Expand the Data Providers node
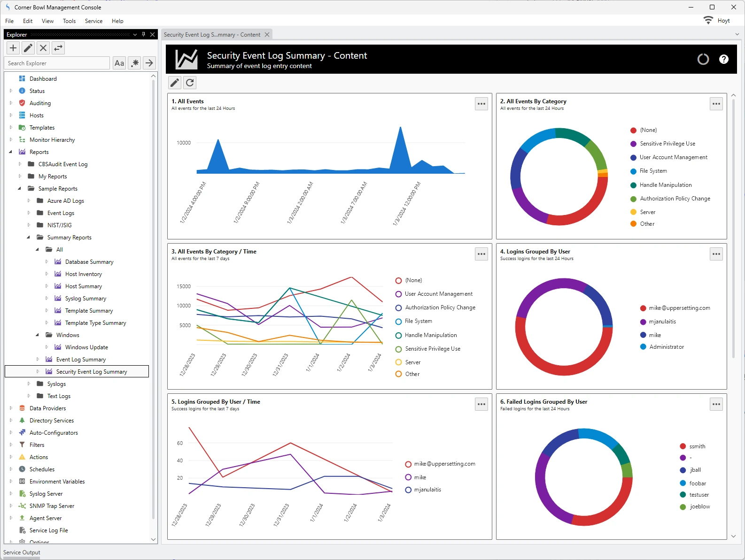Screen dimensions: 745x560 [11, 408]
